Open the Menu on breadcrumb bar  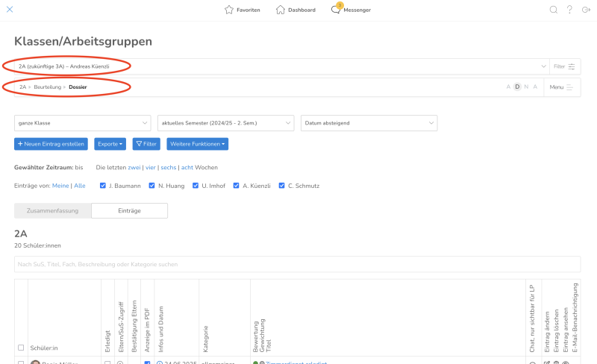point(561,87)
